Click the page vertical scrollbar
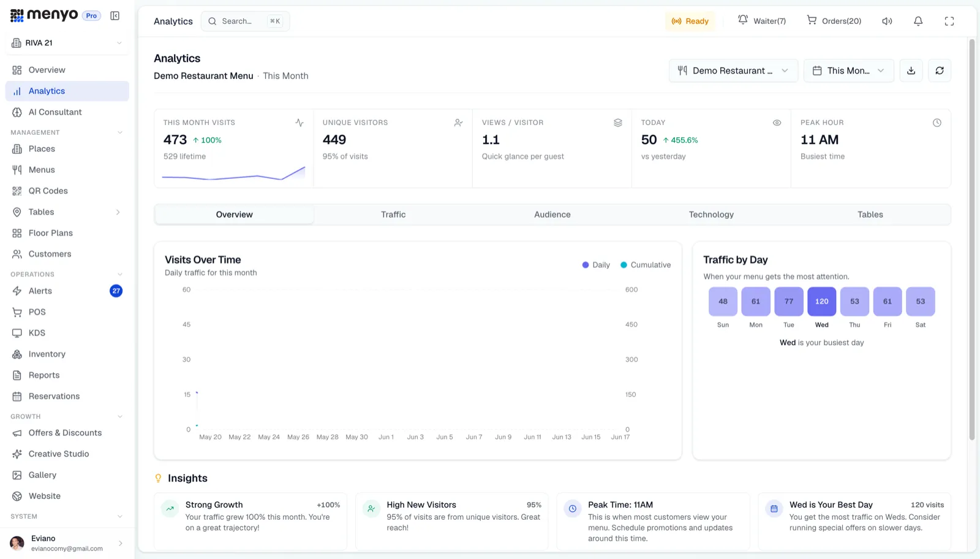 (x=971, y=239)
